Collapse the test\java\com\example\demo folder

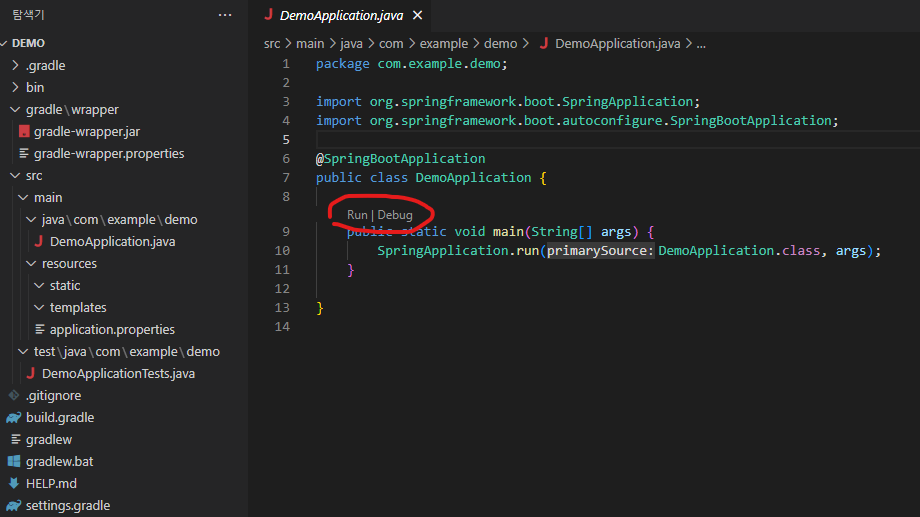[x=23, y=352]
